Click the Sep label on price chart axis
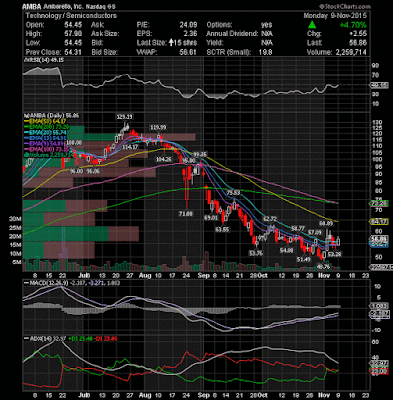Image resolution: width=393 pixels, height=400 pixels. click(203, 275)
